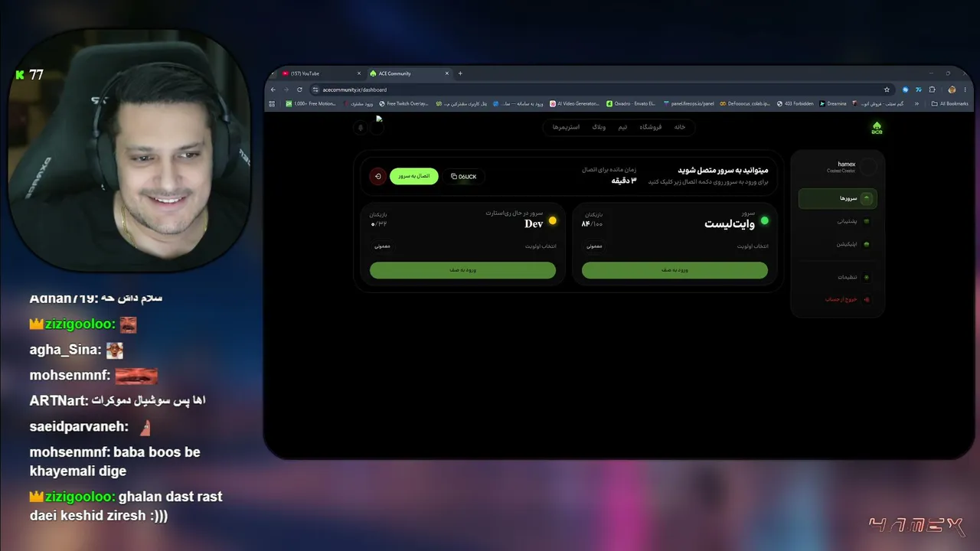Screen dimensions: 980x551
Task: Open تنظیمات (Settings) in the sidebar
Action: point(838,277)
